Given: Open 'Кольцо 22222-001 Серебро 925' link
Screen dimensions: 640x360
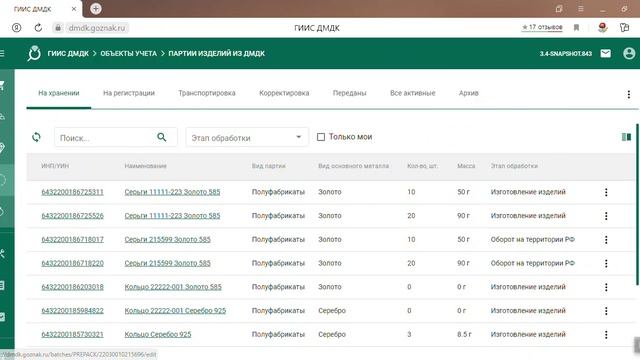Looking at the screenshot, I should (x=175, y=311).
